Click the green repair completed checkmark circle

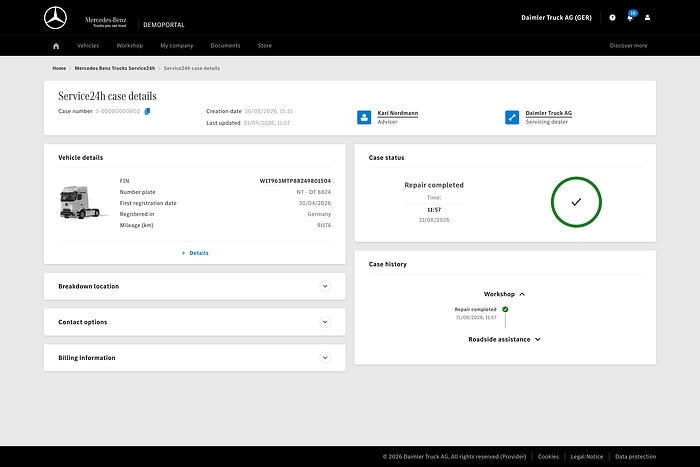[576, 202]
